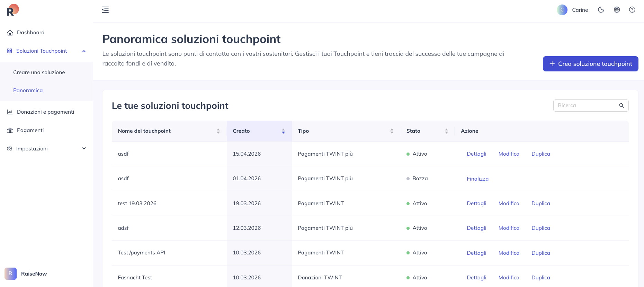The width and height of the screenshot is (644, 287).
Task: Click the RaiseNow logo at the top of the sidebar
Action: [13, 10]
